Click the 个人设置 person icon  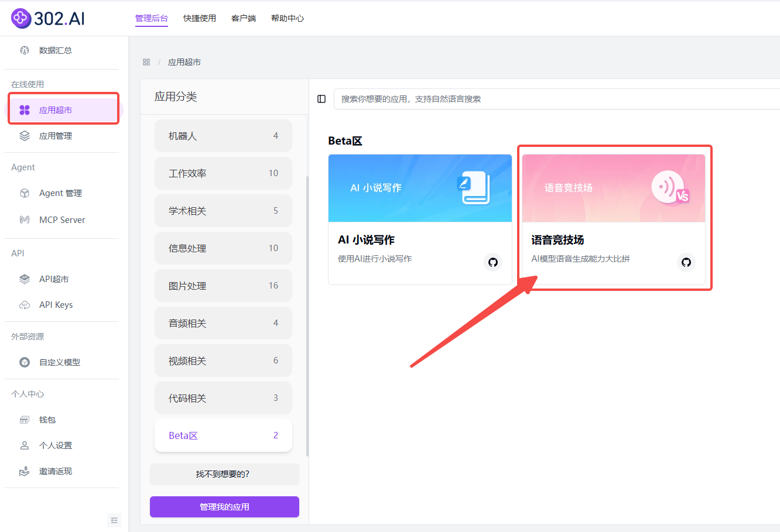(25, 445)
